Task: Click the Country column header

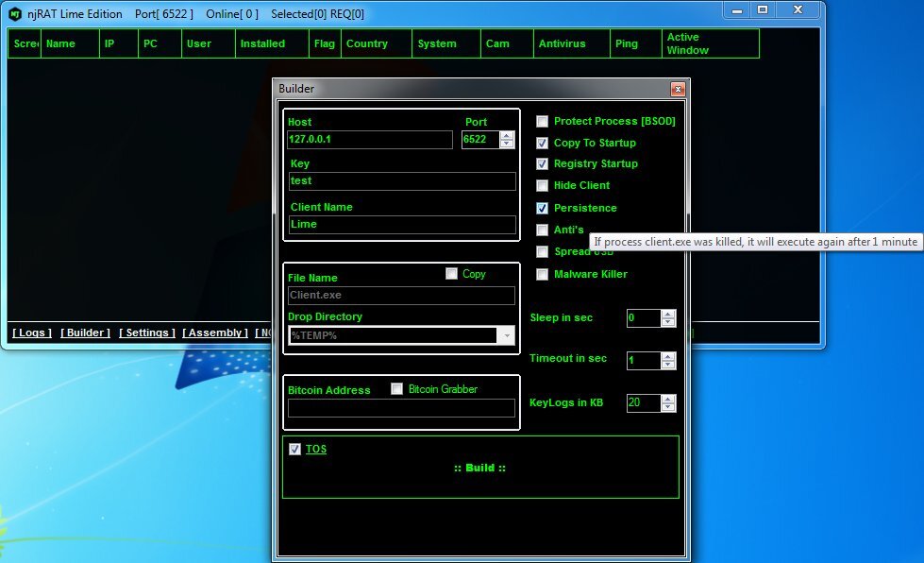Action: (x=376, y=43)
